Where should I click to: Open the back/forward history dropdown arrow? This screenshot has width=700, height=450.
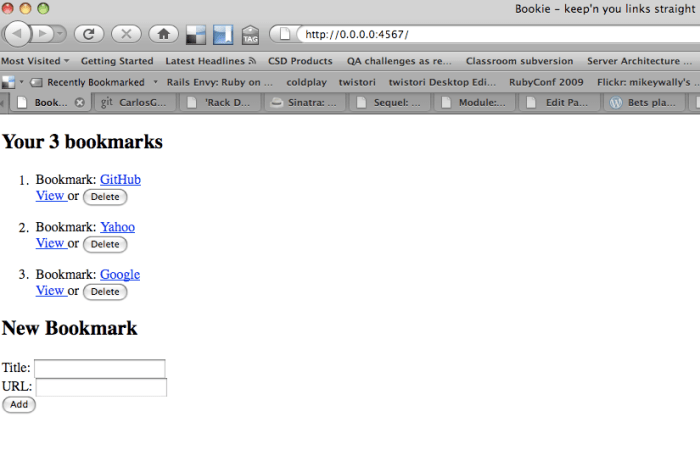[x=59, y=33]
